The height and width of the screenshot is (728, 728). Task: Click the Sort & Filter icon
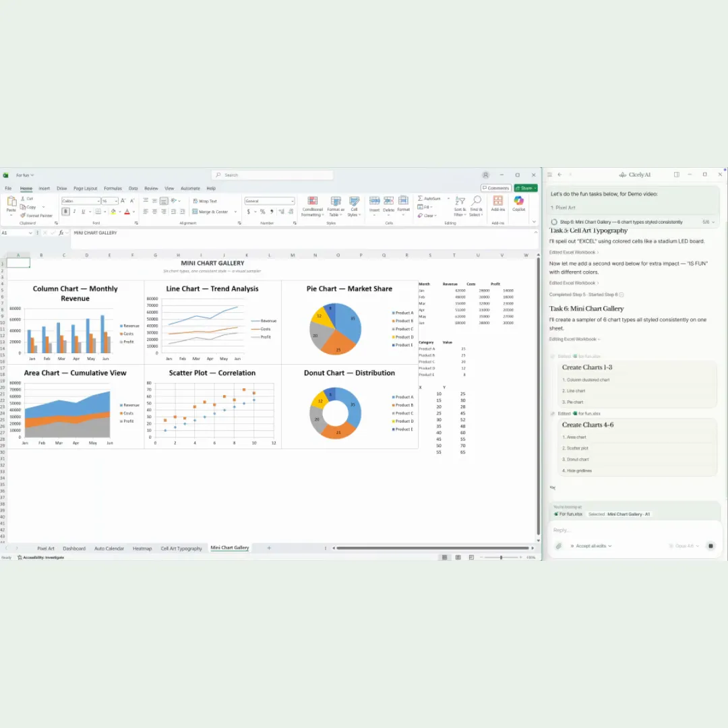point(460,202)
